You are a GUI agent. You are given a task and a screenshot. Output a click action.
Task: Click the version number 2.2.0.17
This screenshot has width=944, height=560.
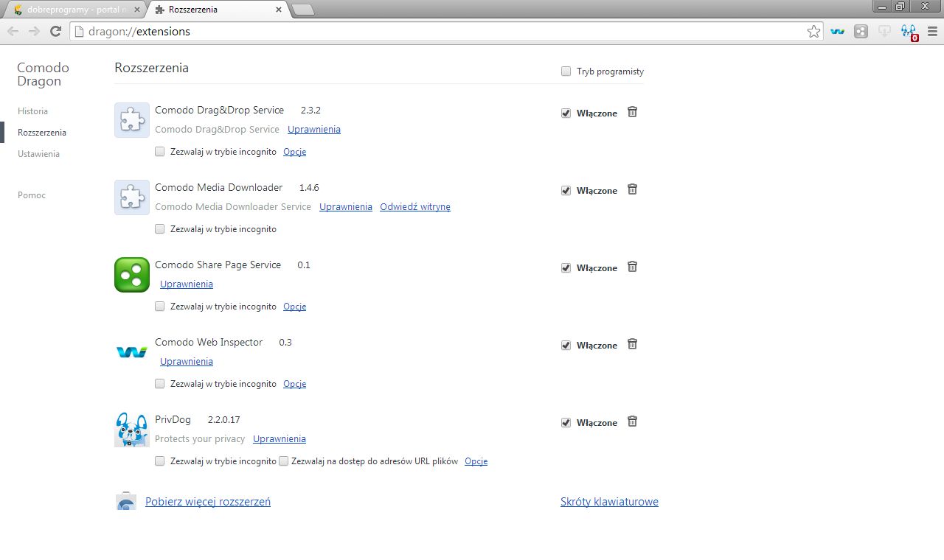tap(223, 420)
